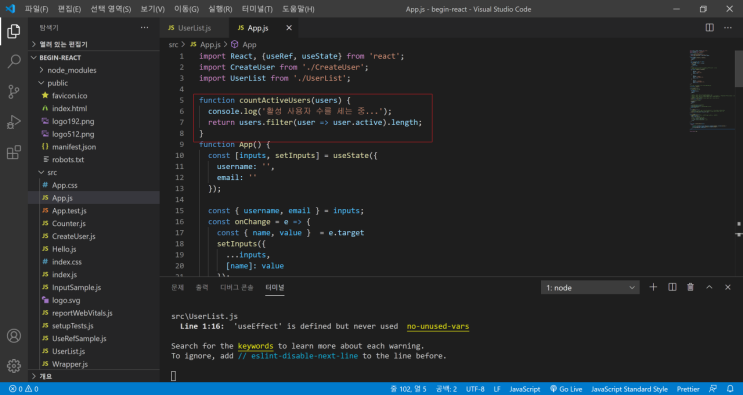This screenshot has height=395, width=743.
Task: Open the Source Control view
Action: 14,92
